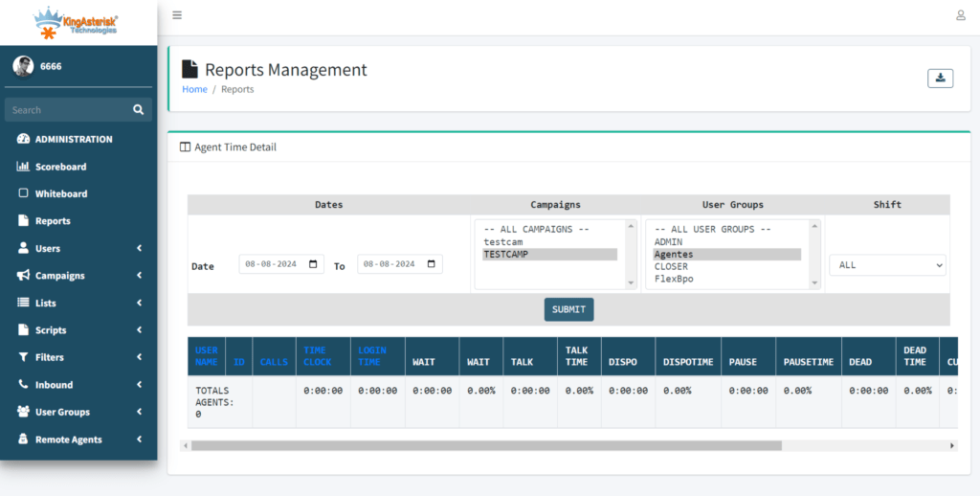
Task: Open Scoreboard from the sidebar
Action: (60, 167)
